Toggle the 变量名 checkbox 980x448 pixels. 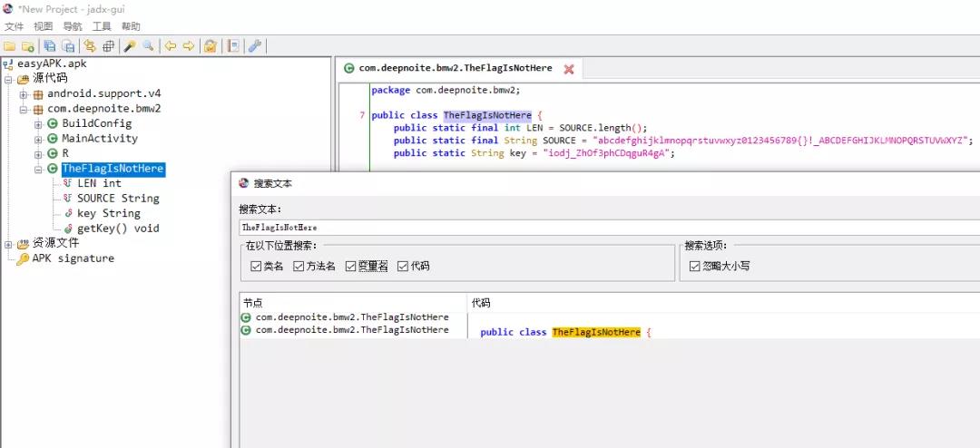coord(350,267)
